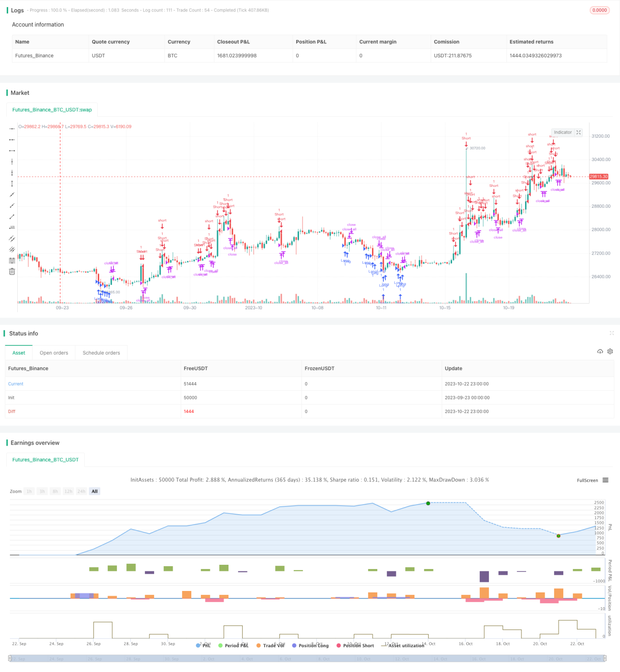620x672 pixels.
Task: Select the price line '123' tool
Action: pos(12,227)
